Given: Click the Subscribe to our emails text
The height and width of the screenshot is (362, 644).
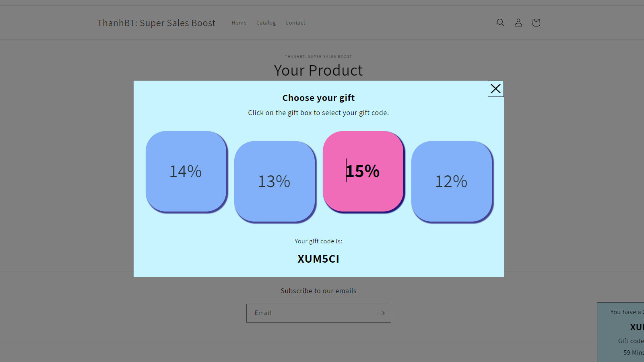Looking at the screenshot, I should [318, 291].
